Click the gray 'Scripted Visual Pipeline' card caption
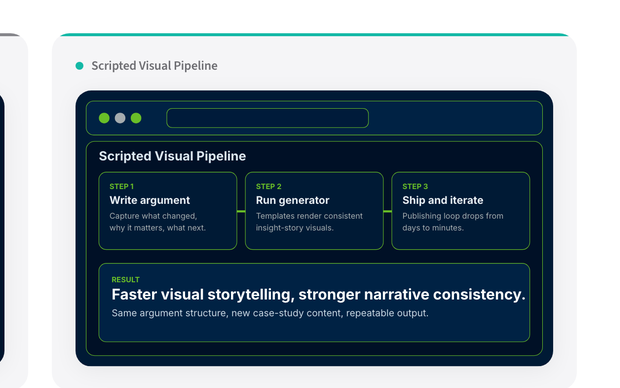 click(154, 66)
